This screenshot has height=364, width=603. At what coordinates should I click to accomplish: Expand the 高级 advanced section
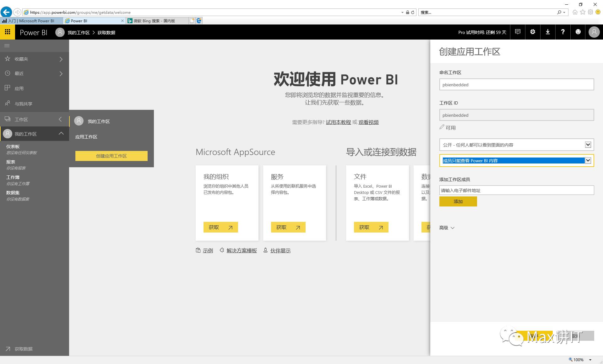click(447, 228)
